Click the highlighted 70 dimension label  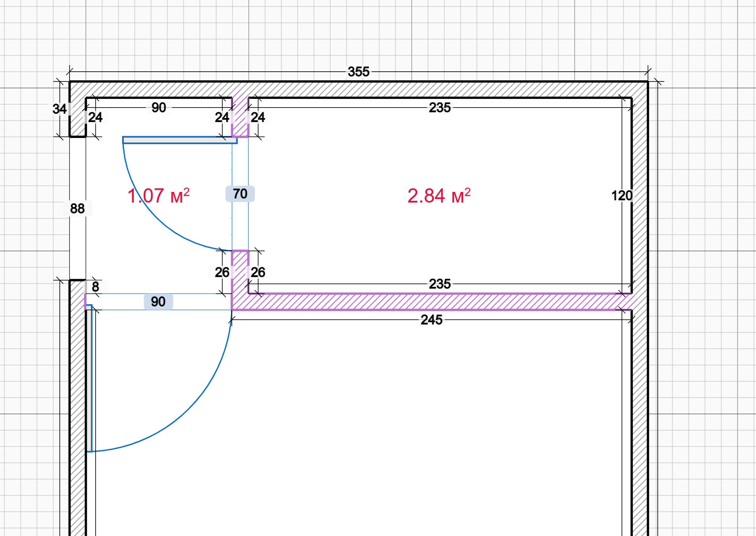(x=240, y=194)
